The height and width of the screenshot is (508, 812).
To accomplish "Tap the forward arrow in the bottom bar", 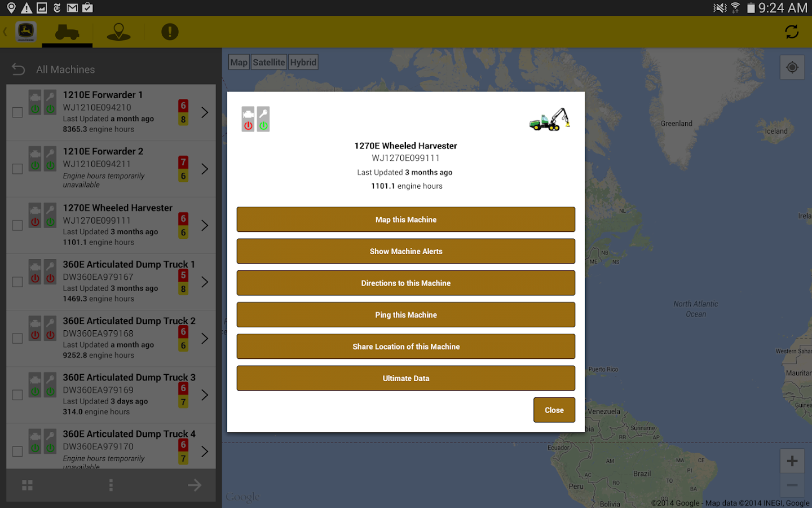I will coord(194,485).
